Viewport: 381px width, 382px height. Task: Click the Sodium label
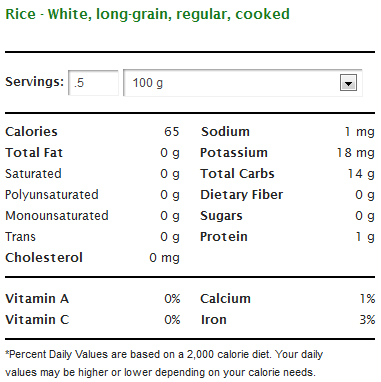225,132
